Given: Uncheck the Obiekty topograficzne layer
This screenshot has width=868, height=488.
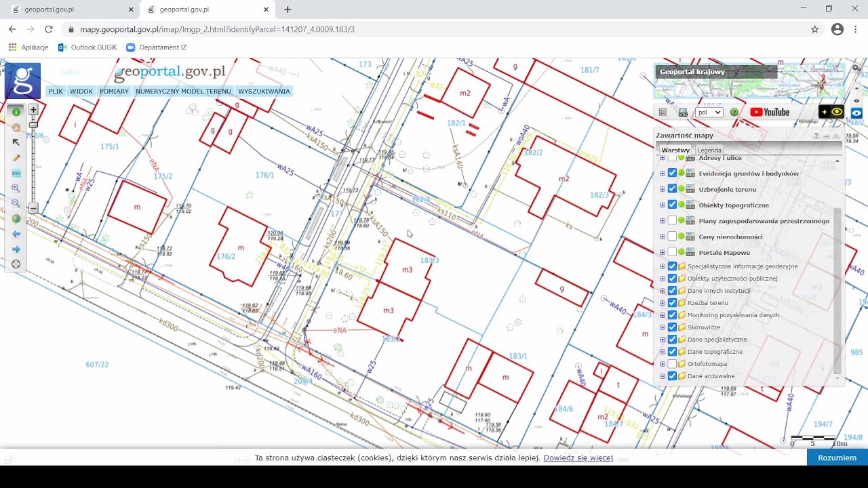Looking at the screenshot, I should 672,205.
